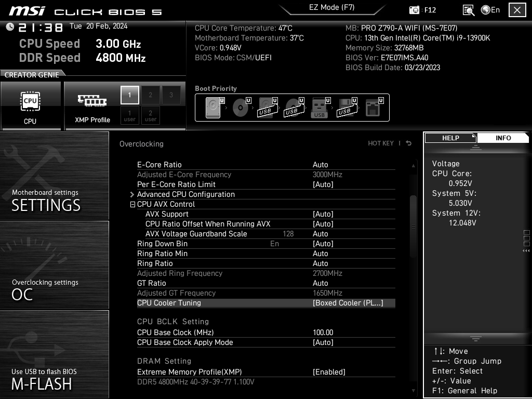Select XMP profile 2
Image resolution: width=532 pixels, height=399 pixels.
tap(150, 95)
